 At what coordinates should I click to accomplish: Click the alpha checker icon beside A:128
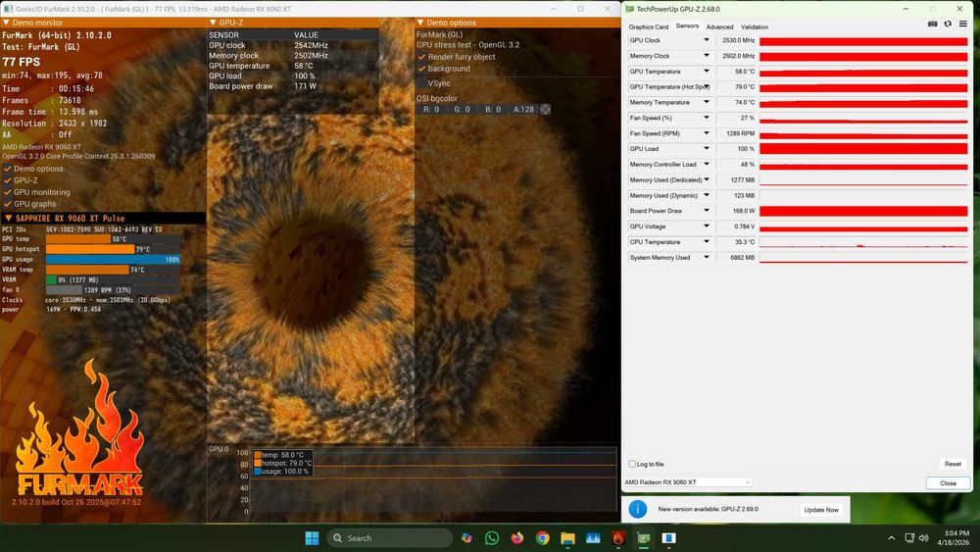[x=545, y=110]
